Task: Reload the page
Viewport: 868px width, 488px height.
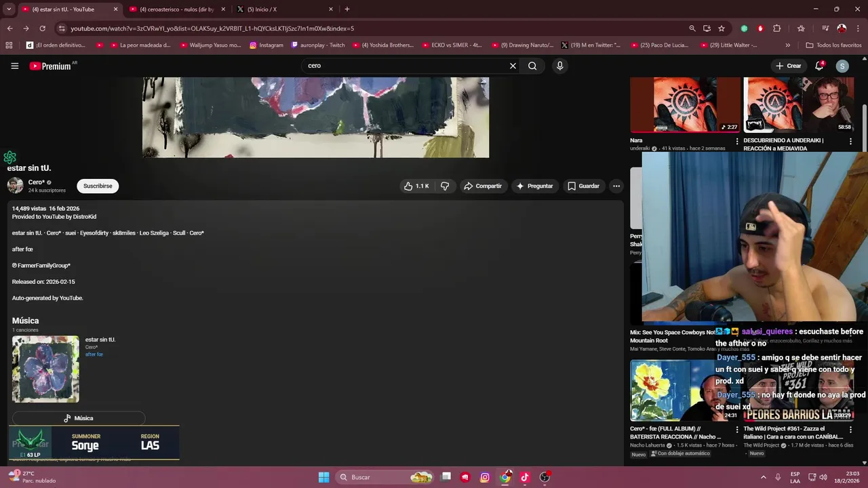Action: coord(42,28)
